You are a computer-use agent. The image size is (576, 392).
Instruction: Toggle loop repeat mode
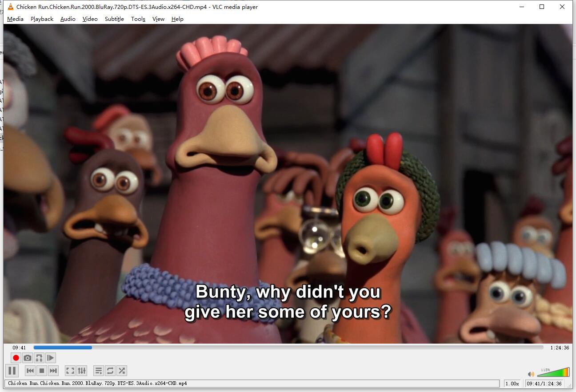point(110,371)
